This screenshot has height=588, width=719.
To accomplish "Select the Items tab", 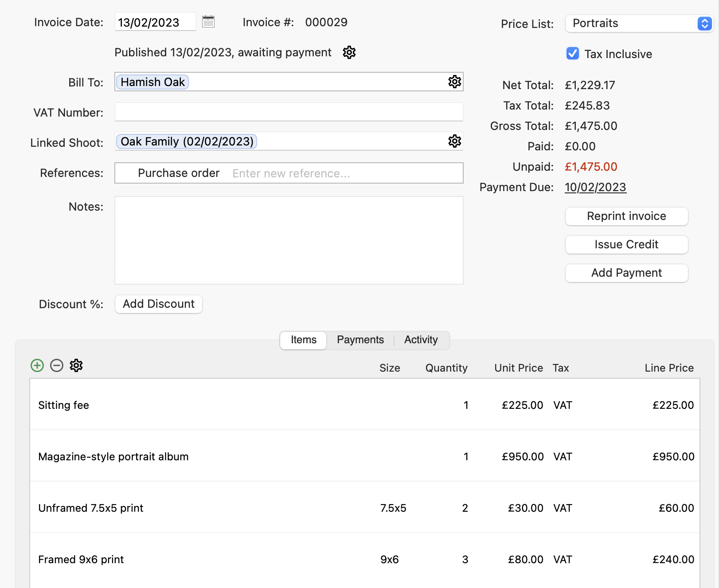I will [x=303, y=340].
